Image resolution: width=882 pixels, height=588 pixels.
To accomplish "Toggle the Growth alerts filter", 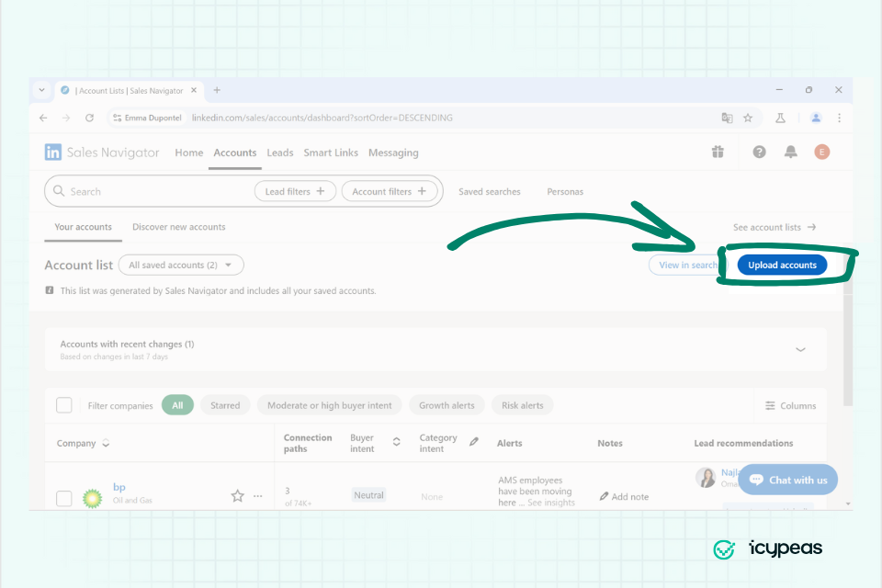I will click(447, 405).
